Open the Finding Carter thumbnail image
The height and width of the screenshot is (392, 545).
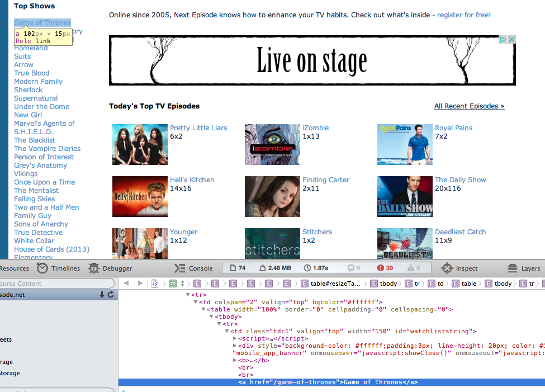[x=272, y=196]
